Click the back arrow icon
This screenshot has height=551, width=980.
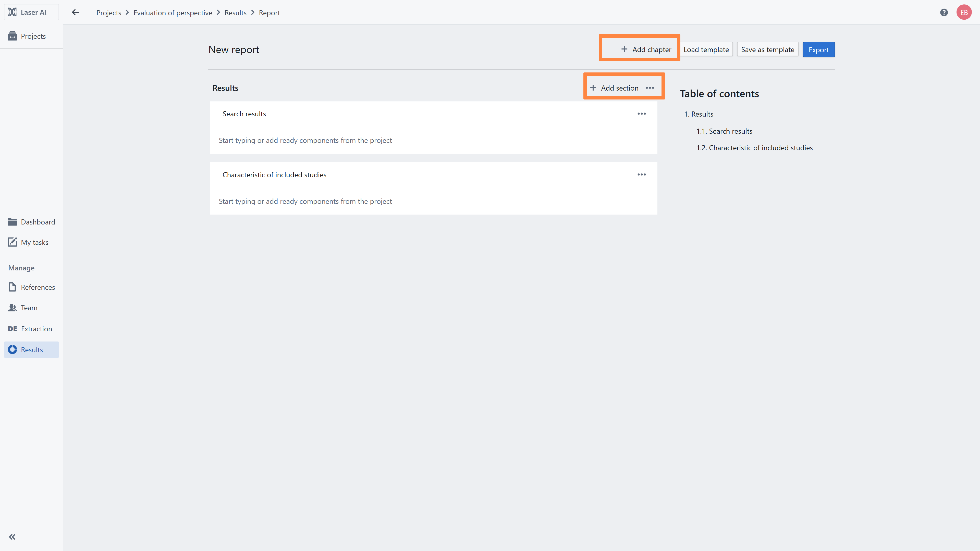75,12
